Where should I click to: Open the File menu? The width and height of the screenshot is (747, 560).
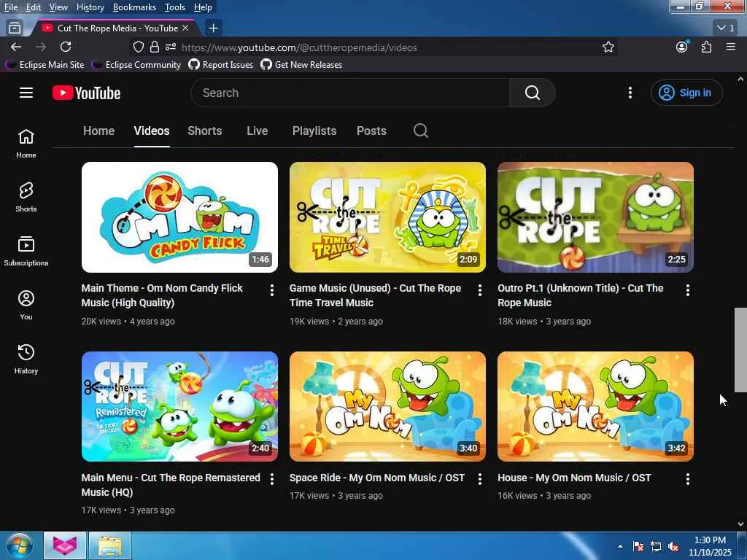(x=11, y=7)
